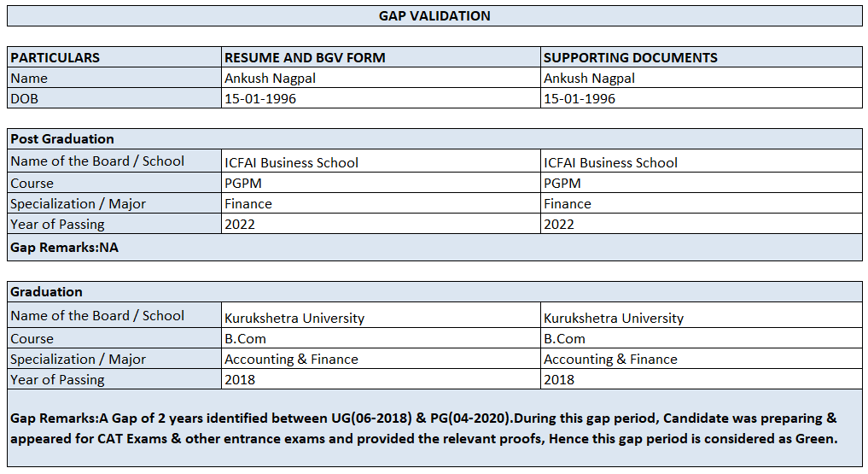Click the GAP VALIDATION title cell
Image resolution: width=868 pixels, height=474 pixels.
pyautogui.click(x=434, y=15)
